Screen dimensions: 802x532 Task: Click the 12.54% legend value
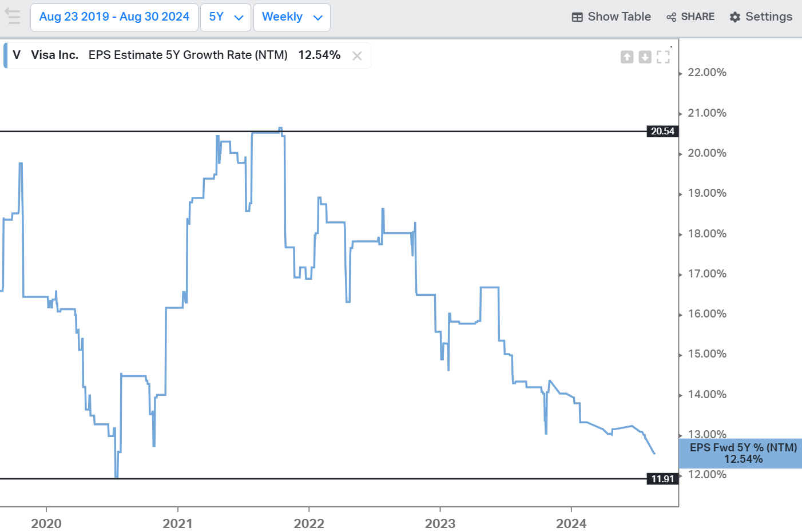(x=319, y=55)
